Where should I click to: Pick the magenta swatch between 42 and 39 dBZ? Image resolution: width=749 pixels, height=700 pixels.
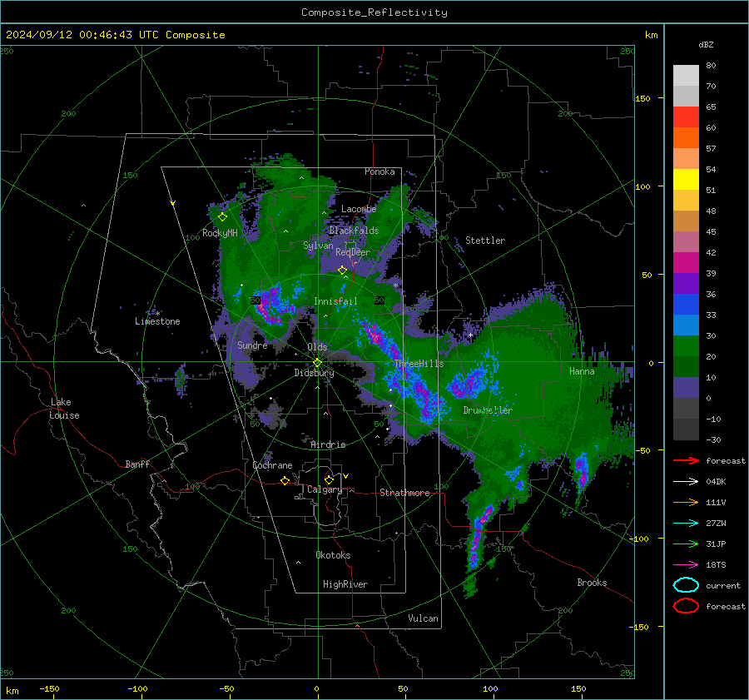686,263
